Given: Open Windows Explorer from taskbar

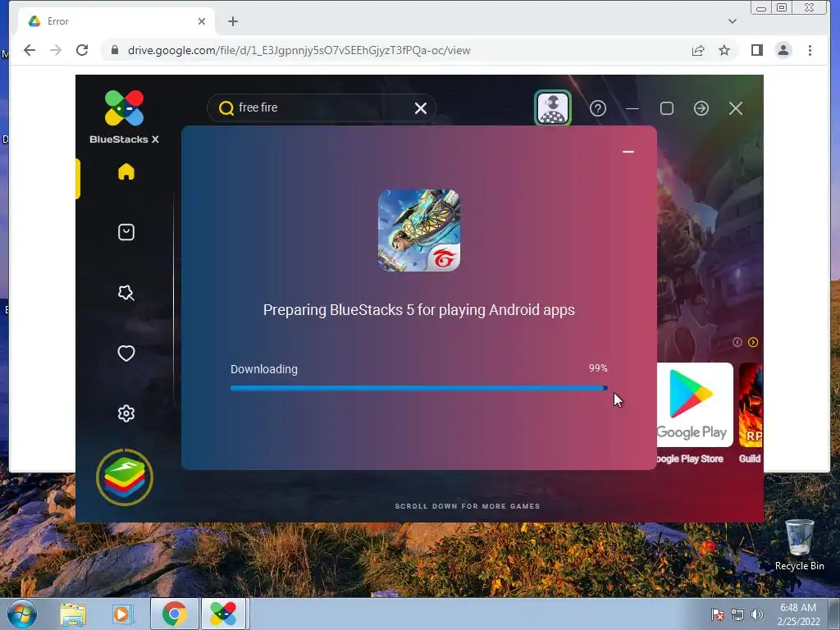Looking at the screenshot, I should coord(73,614).
